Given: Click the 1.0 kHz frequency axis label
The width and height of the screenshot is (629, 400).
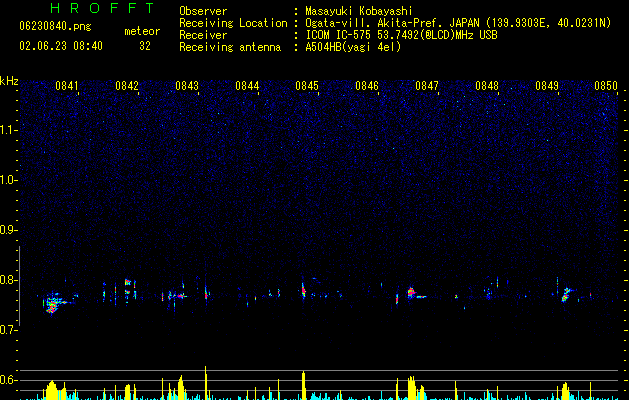Looking at the screenshot, I should pos(9,180).
